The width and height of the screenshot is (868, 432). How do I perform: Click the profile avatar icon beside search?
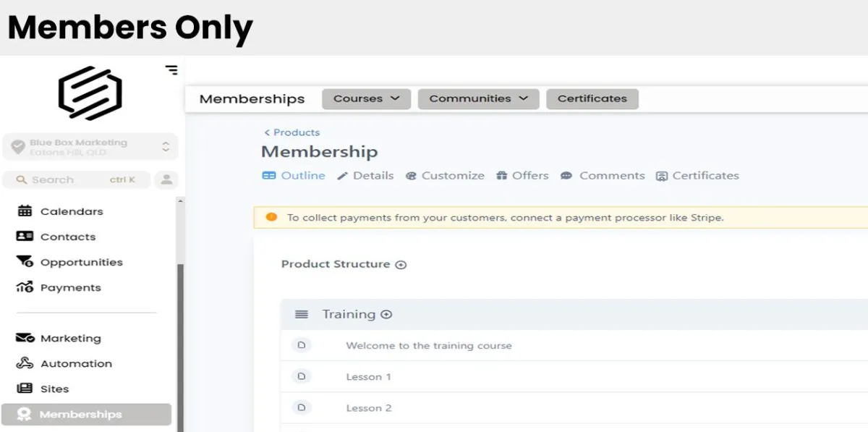(x=166, y=179)
